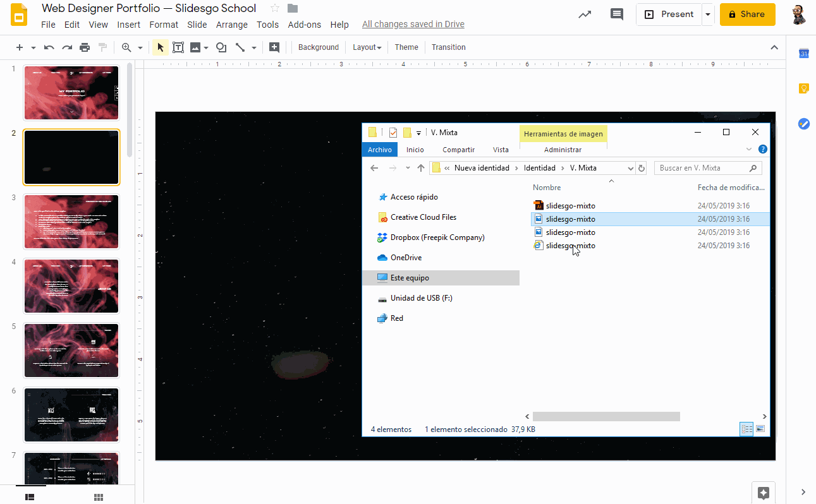Click the Explorer Up arrow
Image resolution: width=816 pixels, height=504 pixels.
(x=421, y=168)
